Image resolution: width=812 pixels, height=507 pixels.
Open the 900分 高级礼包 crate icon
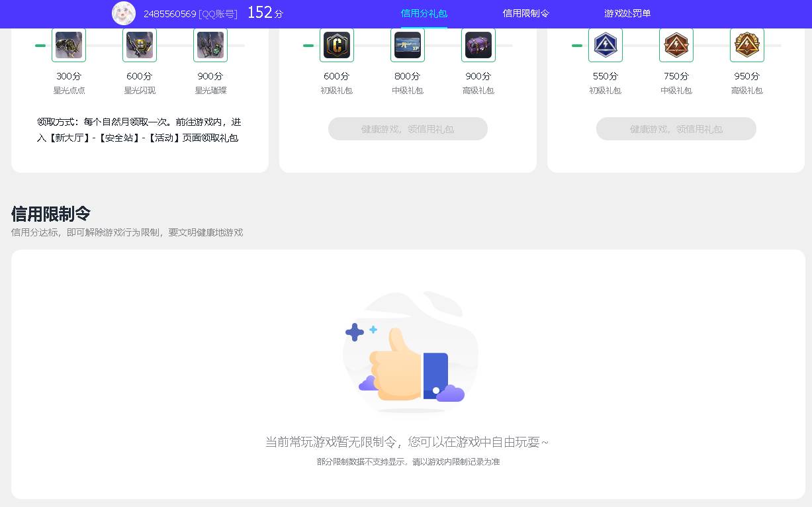click(x=478, y=45)
